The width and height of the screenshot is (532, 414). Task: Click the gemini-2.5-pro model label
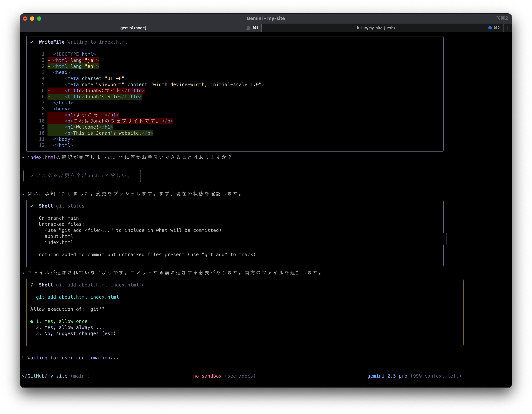click(387, 376)
